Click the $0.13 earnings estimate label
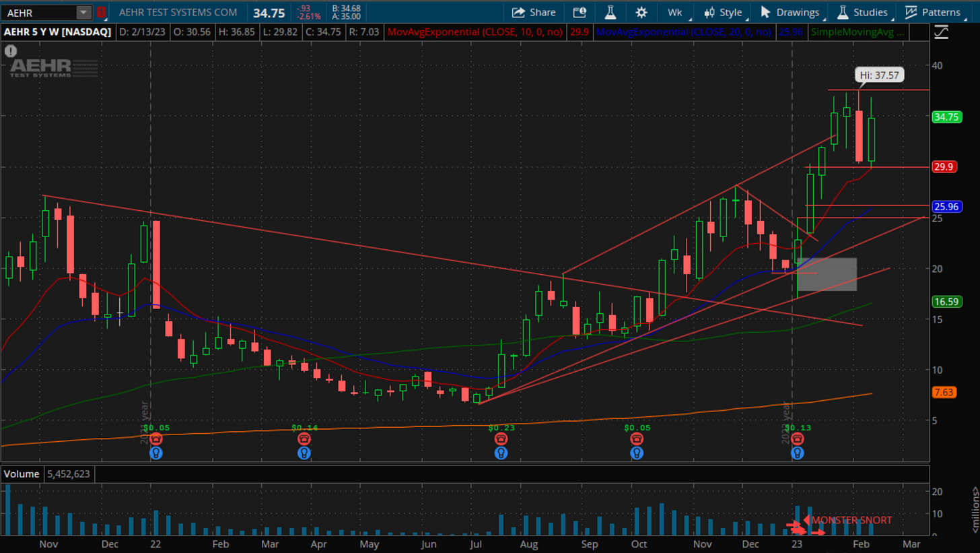Viewport: 980px width, 553px height. click(798, 428)
